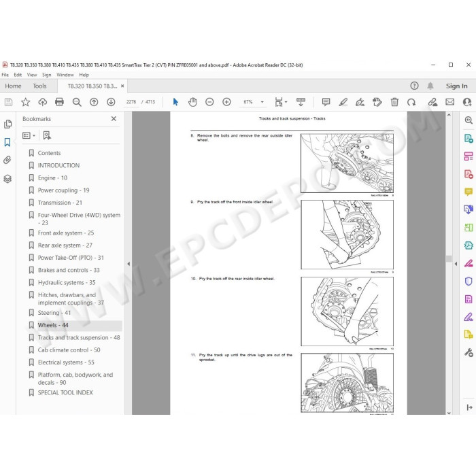Open More Tools wrench icon
This screenshot has height=476, width=476.
(469, 352)
